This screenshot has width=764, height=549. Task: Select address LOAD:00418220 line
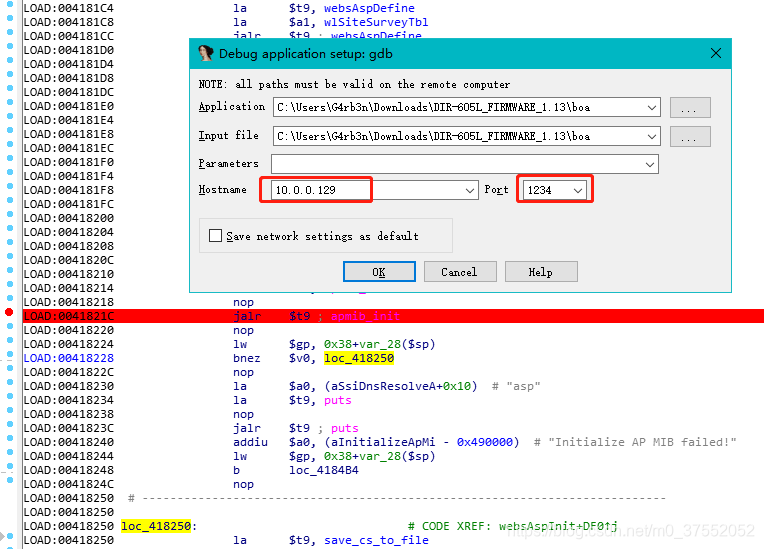tap(69, 330)
